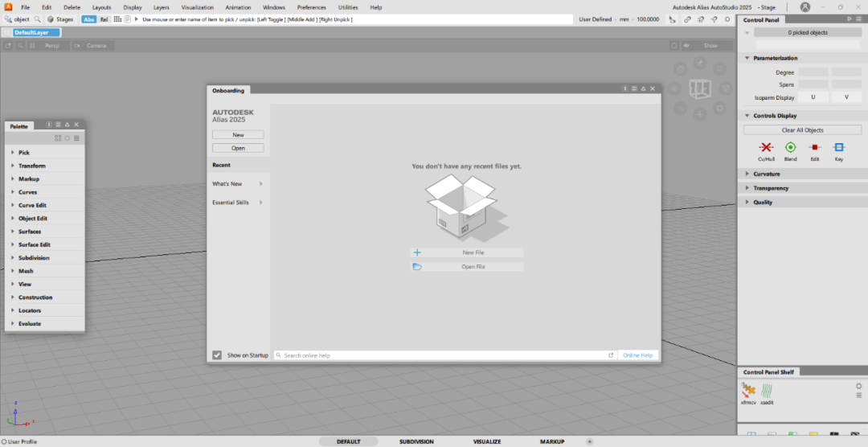Select the xfmcv tool in Control Panel Shelf
The height and width of the screenshot is (447, 868).
pos(747,391)
